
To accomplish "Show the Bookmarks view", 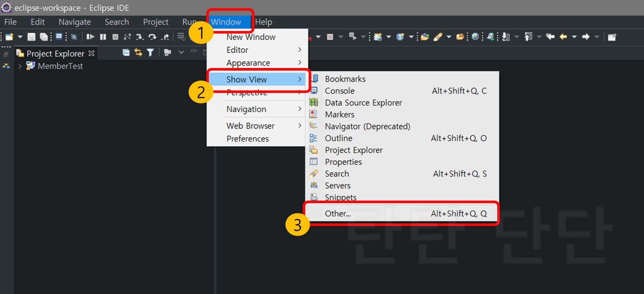I will (x=402, y=79).
